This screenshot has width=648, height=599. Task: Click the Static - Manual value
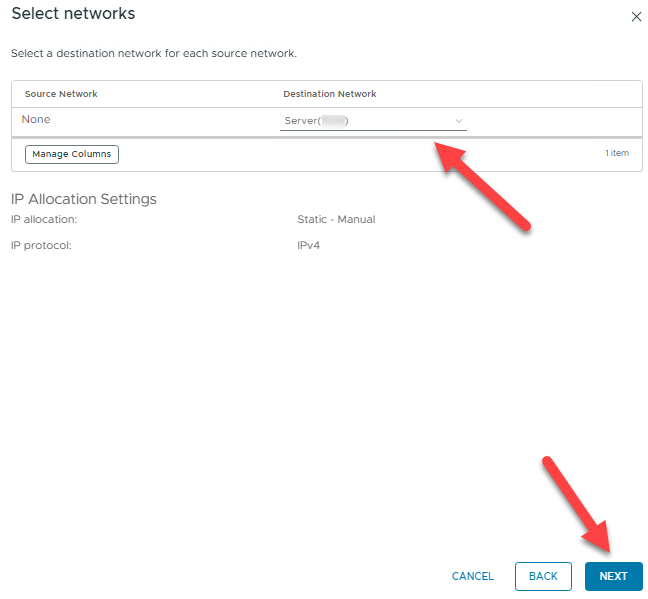click(336, 219)
